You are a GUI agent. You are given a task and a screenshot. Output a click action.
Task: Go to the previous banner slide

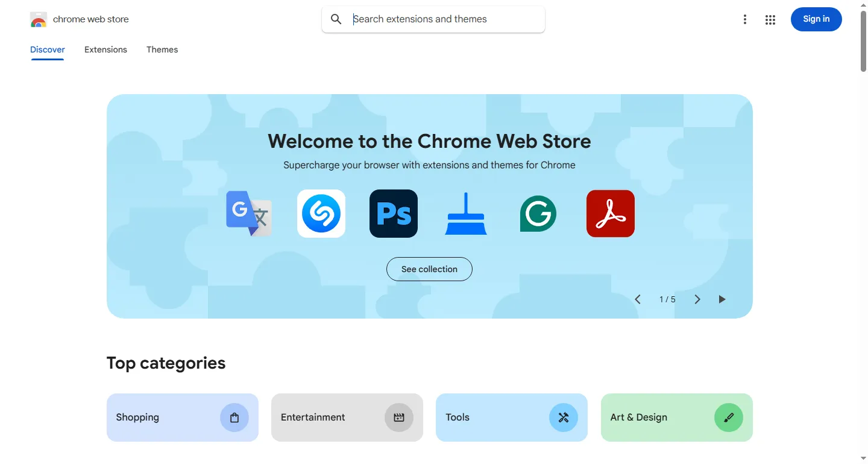(638, 299)
